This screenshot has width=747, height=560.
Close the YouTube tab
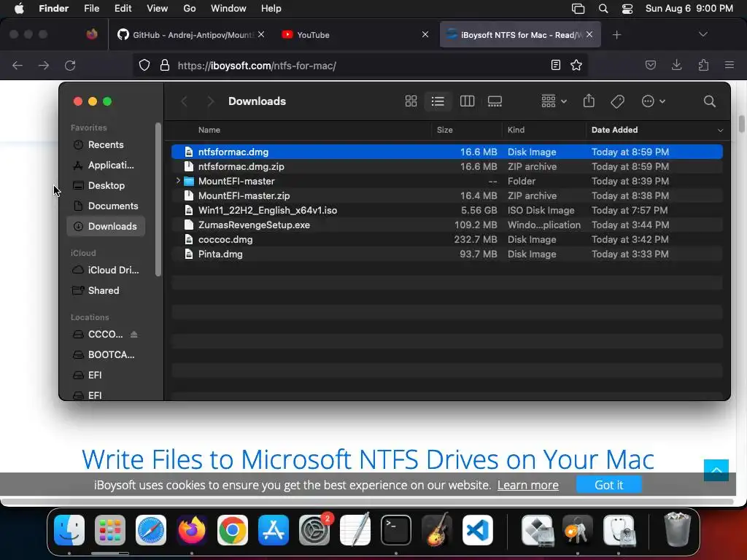tap(425, 34)
